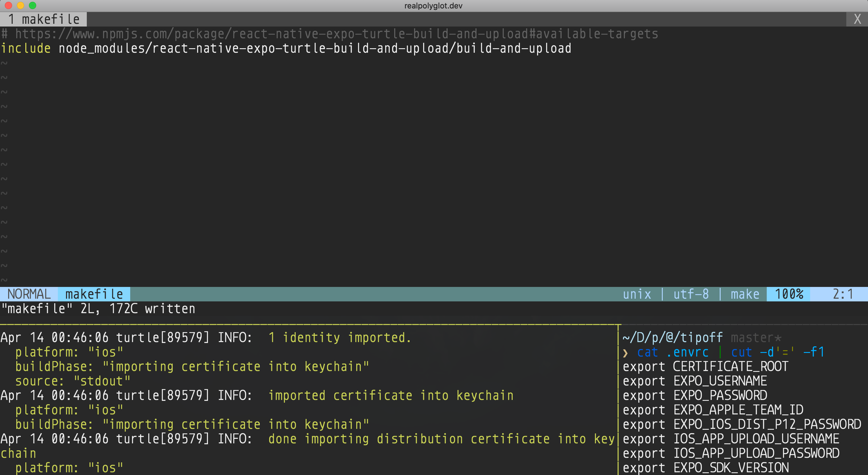This screenshot has width=868, height=475.
Task: Click the 'cat .envrc' command text
Action: pyautogui.click(x=673, y=352)
